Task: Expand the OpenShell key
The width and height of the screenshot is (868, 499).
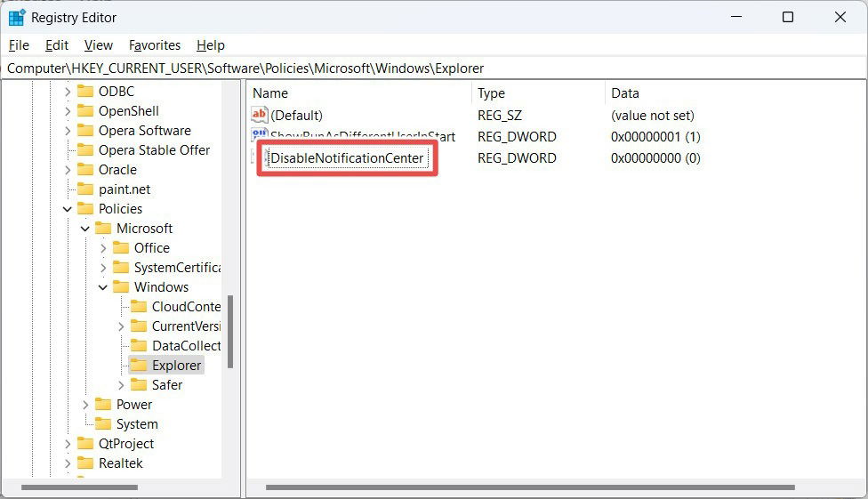Action: (68, 111)
